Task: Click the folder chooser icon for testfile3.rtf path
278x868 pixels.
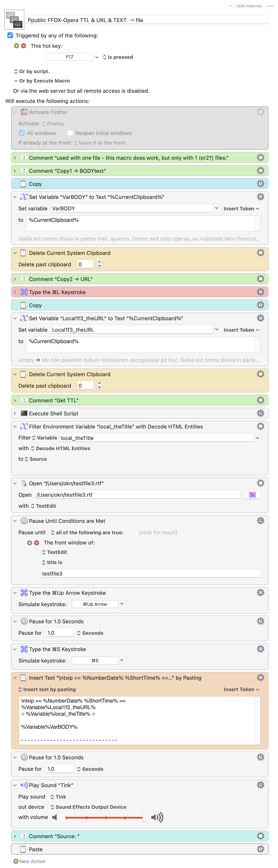Action: (x=252, y=495)
